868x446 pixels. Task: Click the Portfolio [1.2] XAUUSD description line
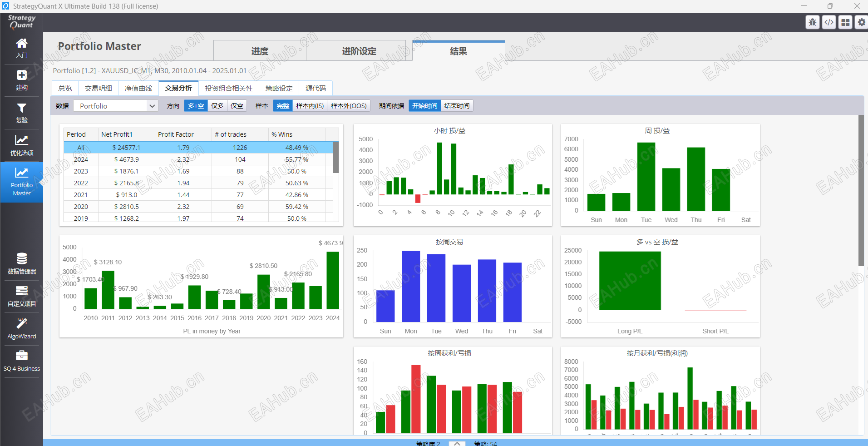point(150,71)
